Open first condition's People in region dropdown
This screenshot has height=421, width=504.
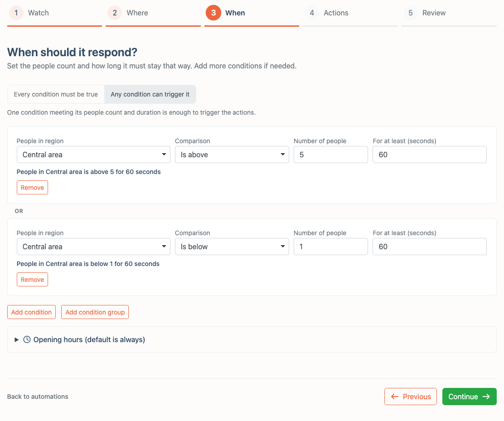tap(93, 155)
